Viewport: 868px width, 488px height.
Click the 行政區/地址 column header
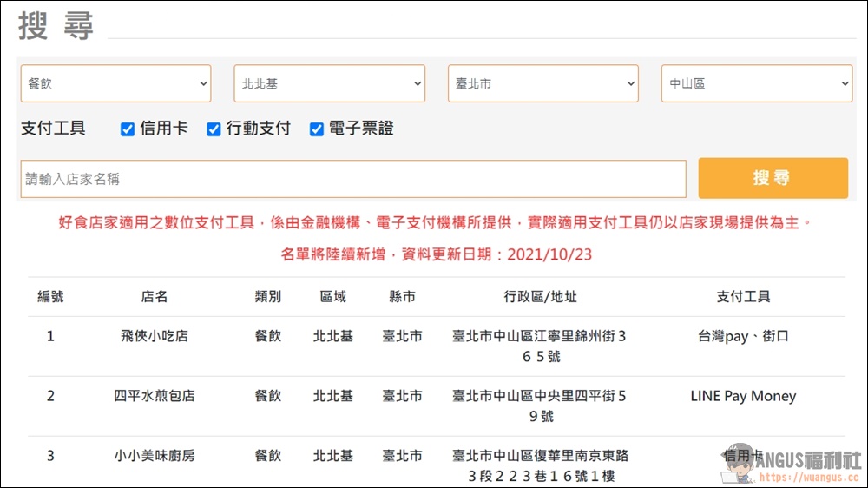tap(540, 297)
